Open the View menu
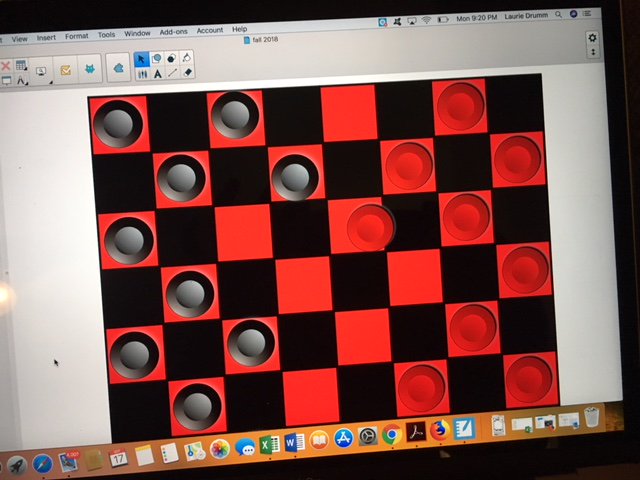The width and height of the screenshot is (640, 480). pyautogui.click(x=19, y=39)
